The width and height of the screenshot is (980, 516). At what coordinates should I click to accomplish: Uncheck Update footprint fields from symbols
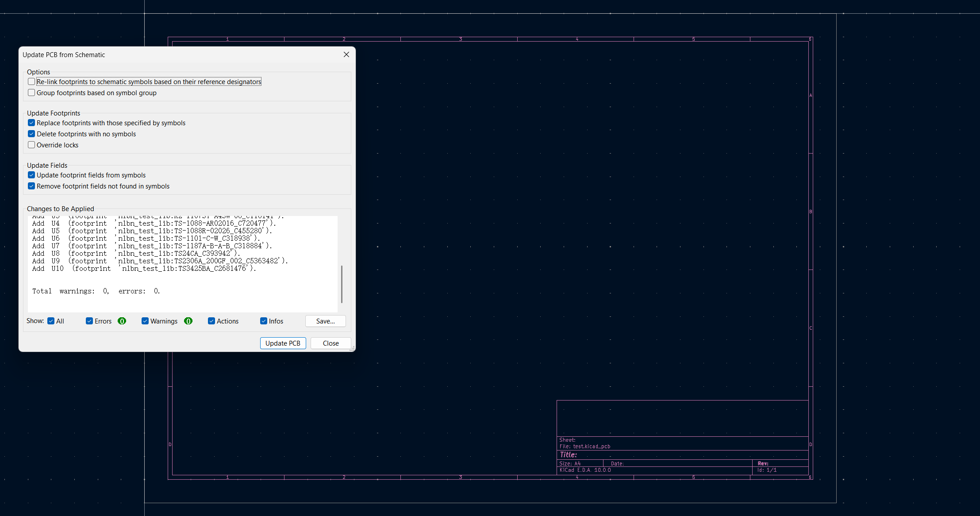coord(31,175)
